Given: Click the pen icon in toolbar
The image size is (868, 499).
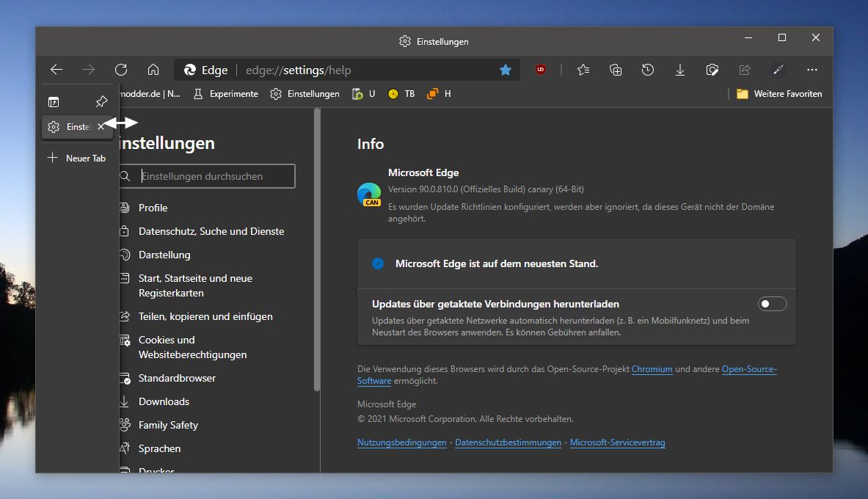Looking at the screenshot, I should (x=778, y=70).
